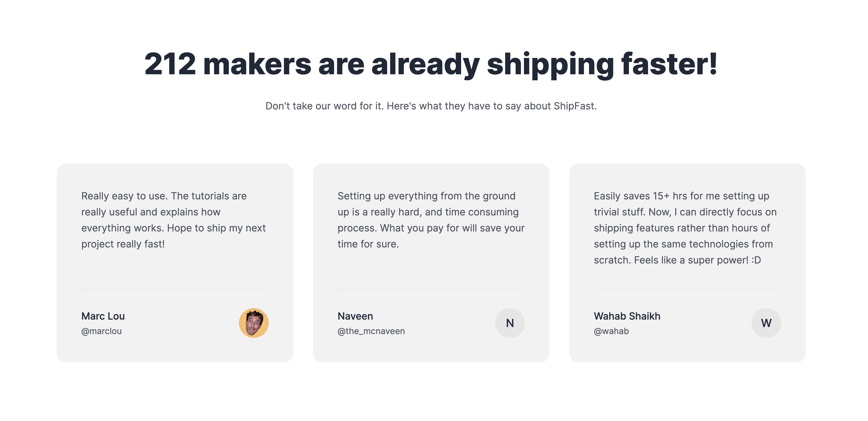This screenshot has width=868, height=421.
Task: Click Wahab Shaikh's "W" avatar circle
Action: pos(765,323)
